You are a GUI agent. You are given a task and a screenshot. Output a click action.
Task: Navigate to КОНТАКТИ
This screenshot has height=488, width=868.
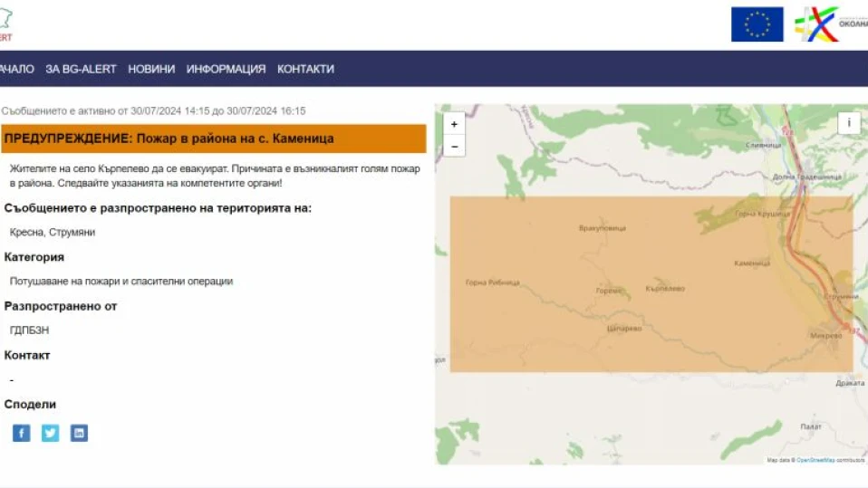point(305,69)
